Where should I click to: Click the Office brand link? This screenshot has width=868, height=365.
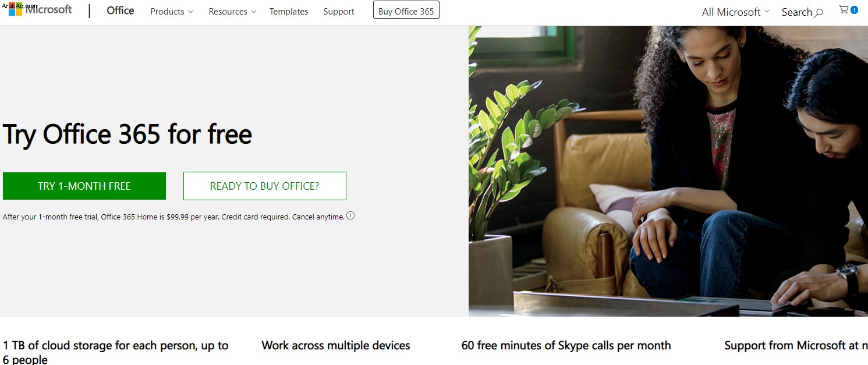click(x=121, y=10)
